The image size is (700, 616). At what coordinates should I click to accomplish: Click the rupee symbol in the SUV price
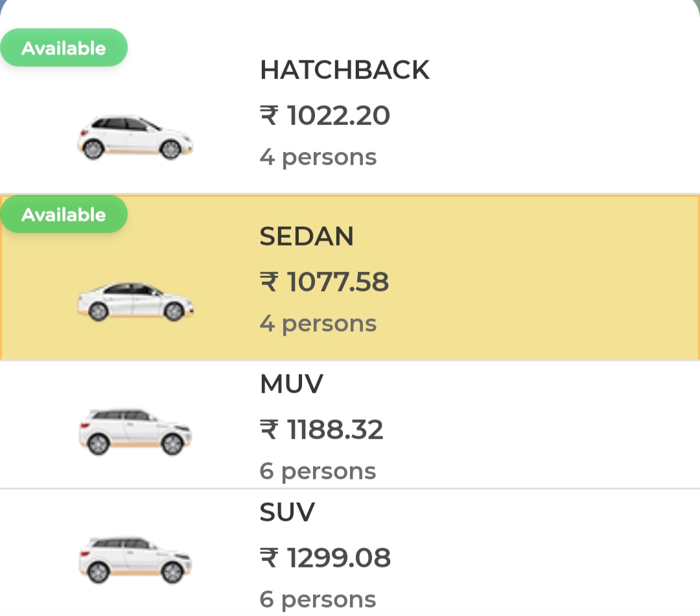tap(269, 558)
